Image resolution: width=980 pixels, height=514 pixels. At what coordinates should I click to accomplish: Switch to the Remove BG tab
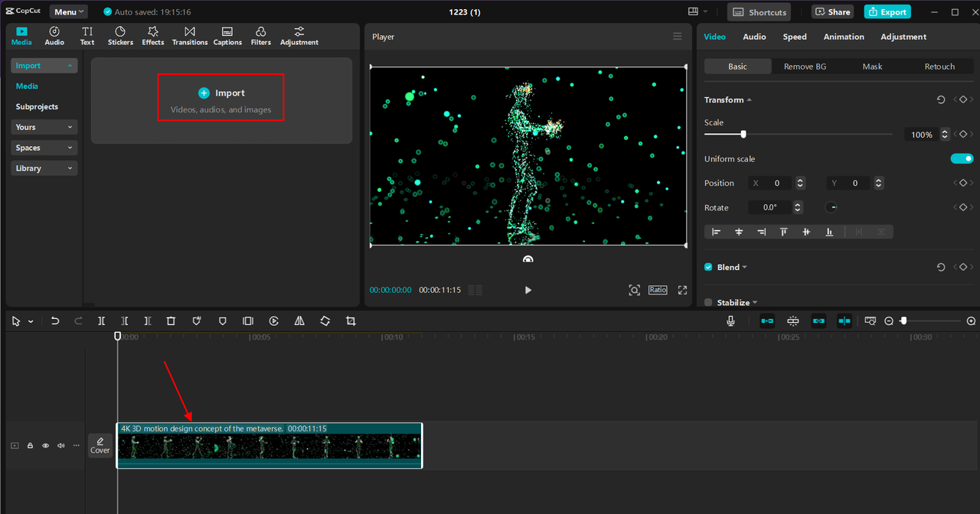click(805, 67)
